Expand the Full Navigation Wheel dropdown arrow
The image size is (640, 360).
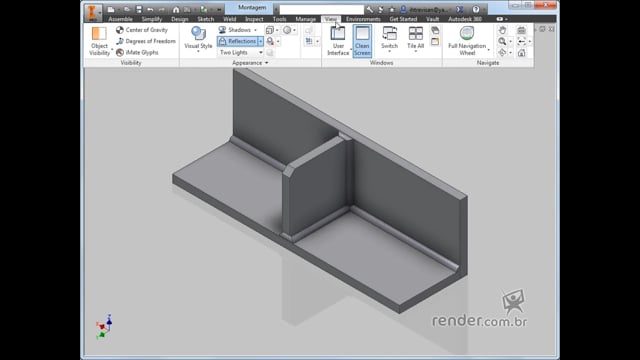(489, 50)
